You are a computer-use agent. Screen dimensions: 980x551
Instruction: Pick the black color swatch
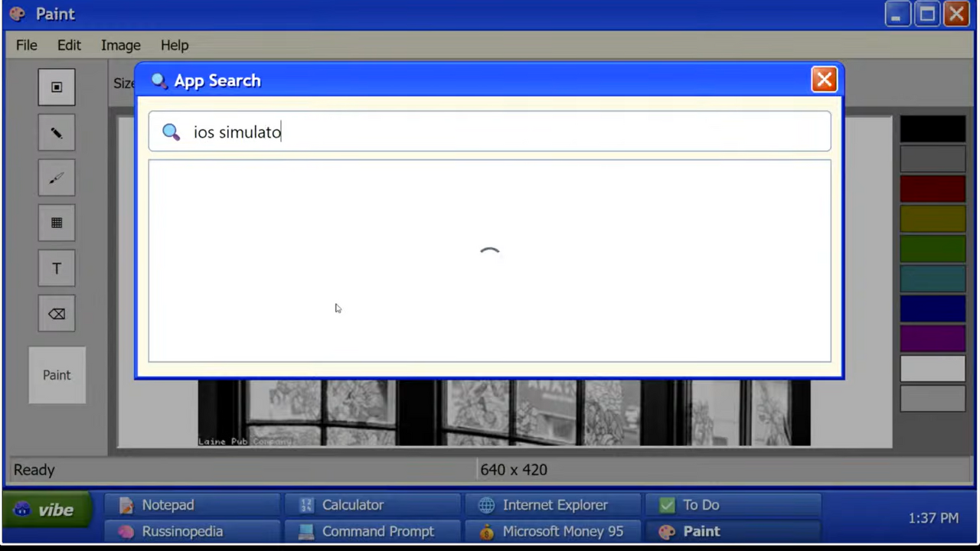coord(933,129)
